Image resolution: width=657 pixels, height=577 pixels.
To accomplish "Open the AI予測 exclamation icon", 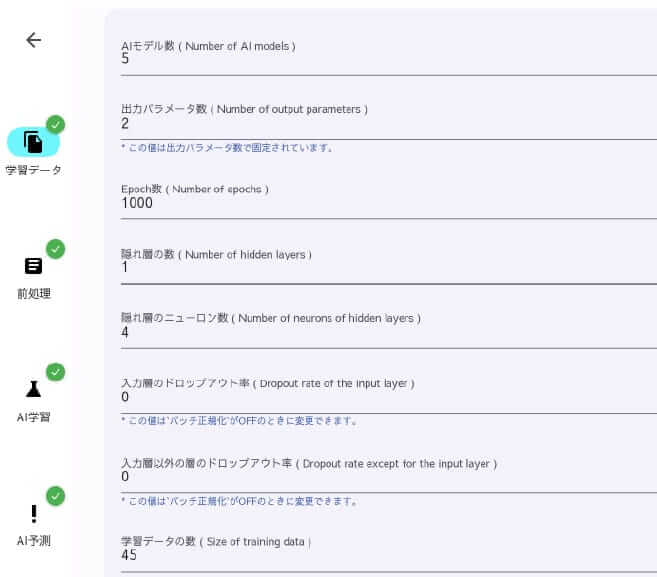I will point(34,514).
